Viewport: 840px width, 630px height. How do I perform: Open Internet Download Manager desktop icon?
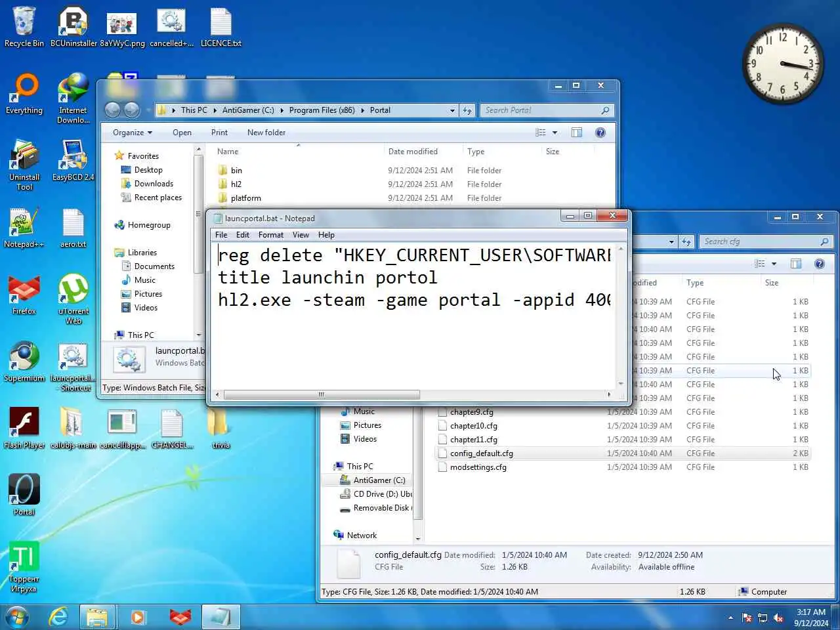(x=73, y=98)
